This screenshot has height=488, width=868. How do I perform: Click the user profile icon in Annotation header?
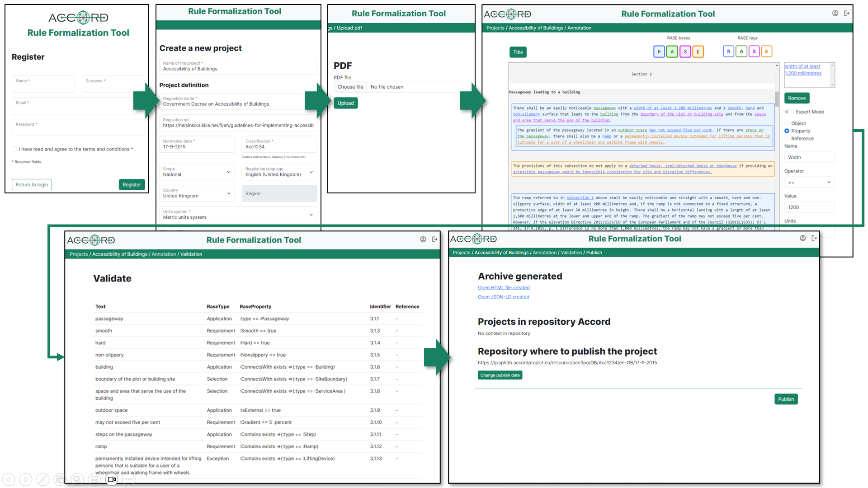[x=835, y=14]
